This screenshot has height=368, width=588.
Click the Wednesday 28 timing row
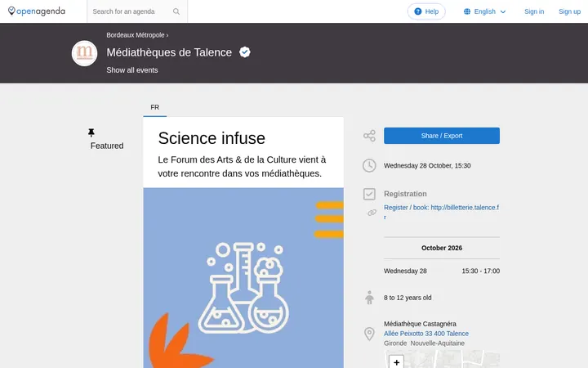point(442,271)
